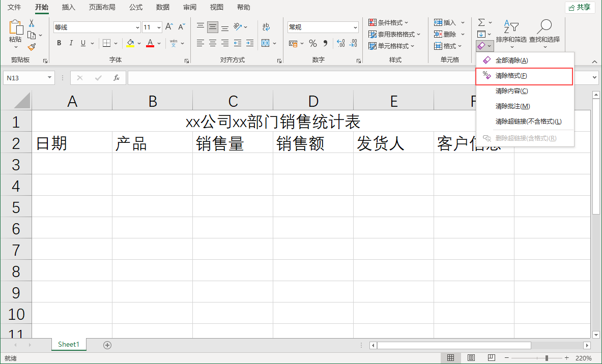Align text right
This screenshot has height=364, width=602.
tap(225, 43)
